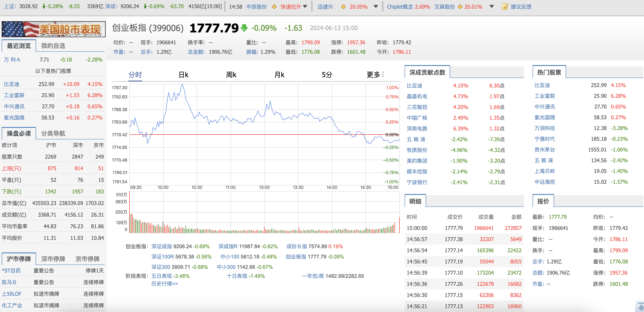Select the 深市停牌 tab

(53, 259)
